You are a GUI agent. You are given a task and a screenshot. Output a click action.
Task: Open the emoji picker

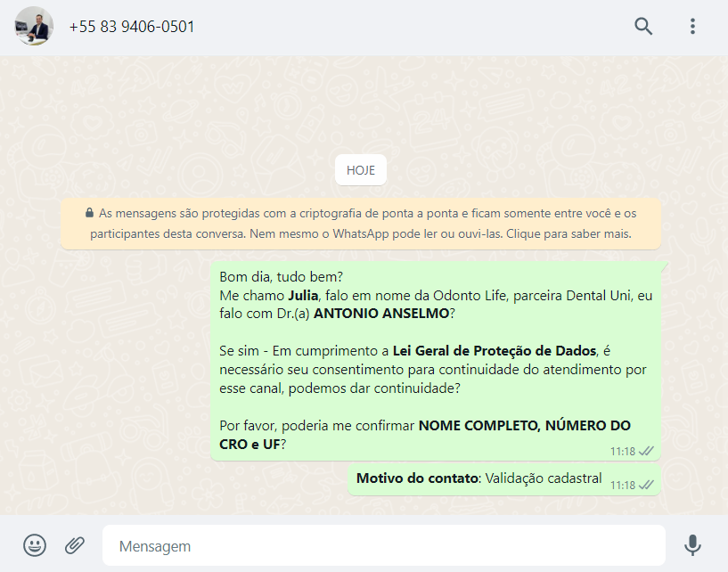coord(35,545)
